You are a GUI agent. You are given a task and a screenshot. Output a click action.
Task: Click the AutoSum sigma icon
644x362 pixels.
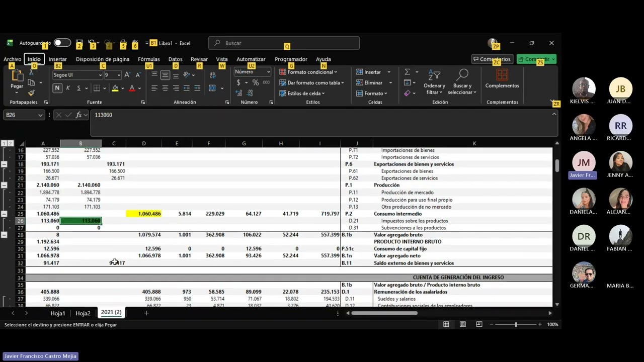pos(407,72)
